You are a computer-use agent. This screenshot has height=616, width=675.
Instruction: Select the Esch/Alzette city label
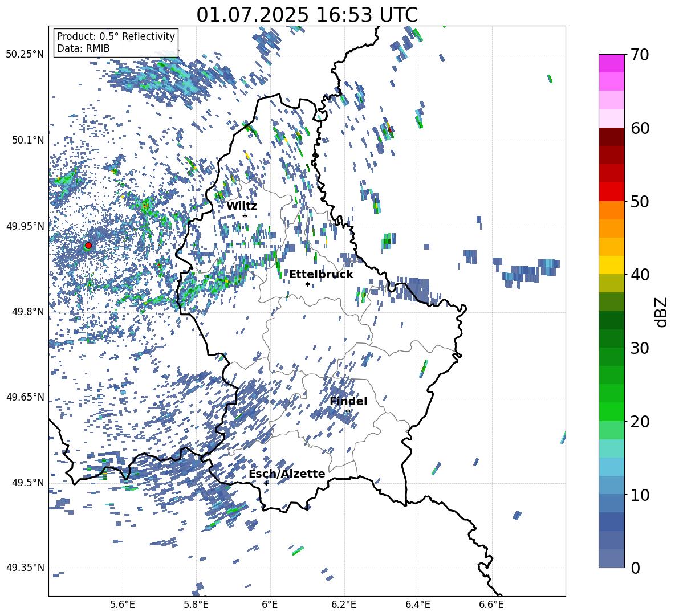[x=287, y=474]
